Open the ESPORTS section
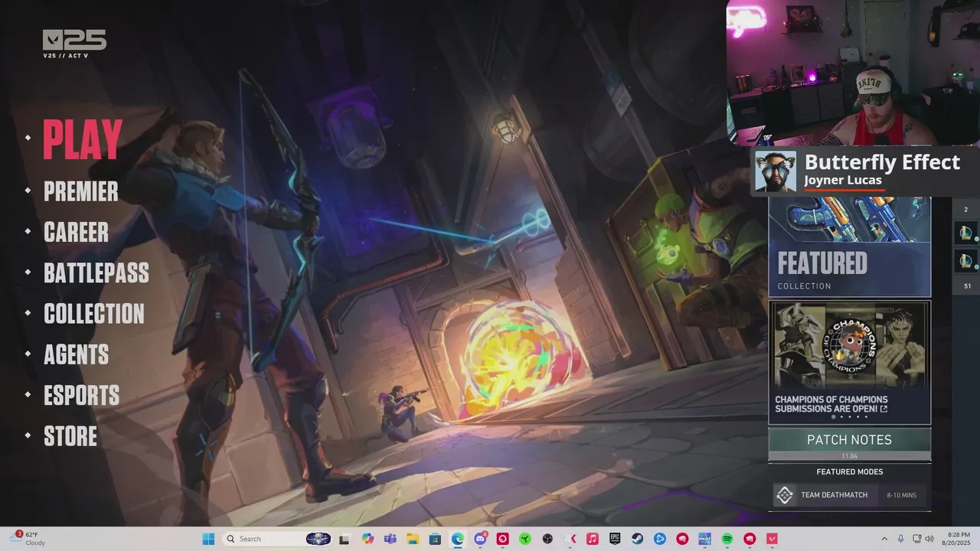Viewport: 980px width, 551px height. coord(81,396)
